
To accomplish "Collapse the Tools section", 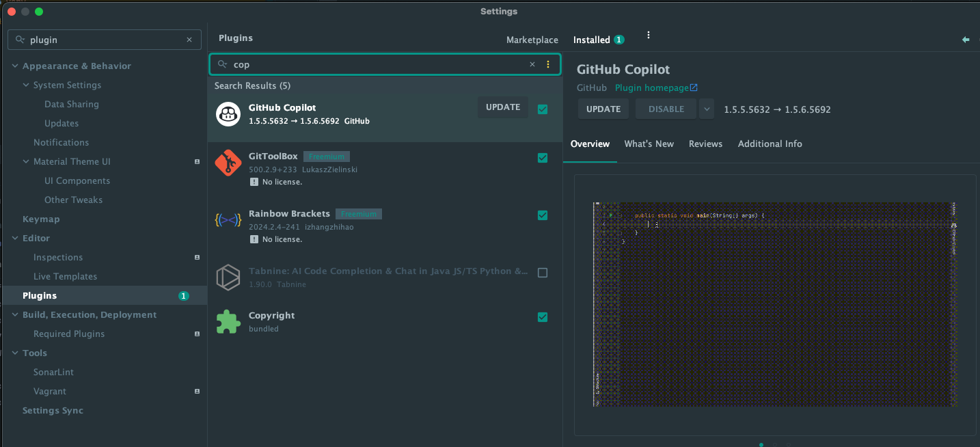I will pyautogui.click(x=15, y=353).
